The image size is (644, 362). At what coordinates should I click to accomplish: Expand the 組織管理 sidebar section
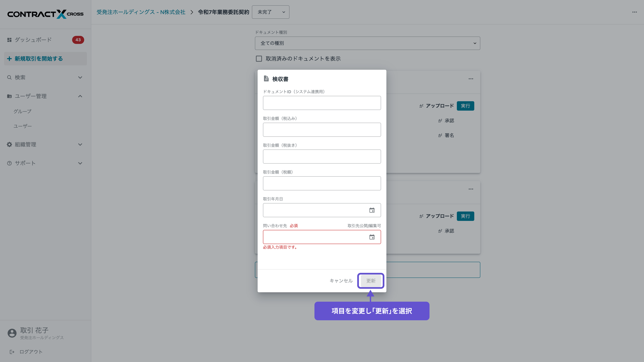coord(80,144)
